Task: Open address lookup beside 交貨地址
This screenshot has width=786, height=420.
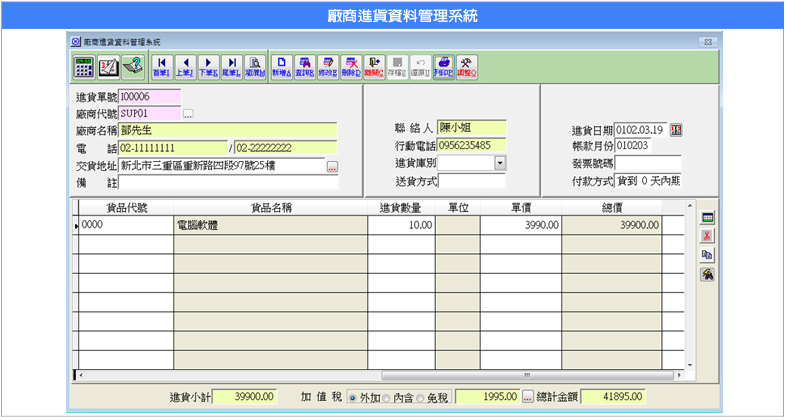Action: coord(332,166)
